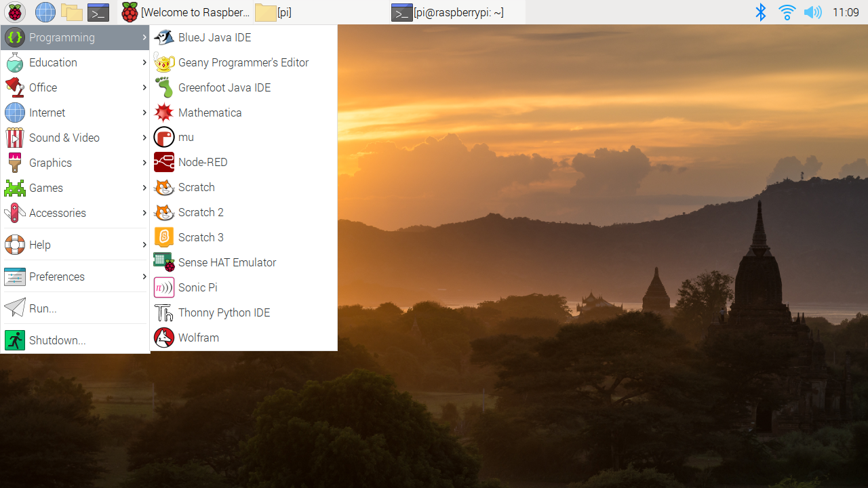
Task: Toggle Wi-Fi from the system tray
Action: 786,12
